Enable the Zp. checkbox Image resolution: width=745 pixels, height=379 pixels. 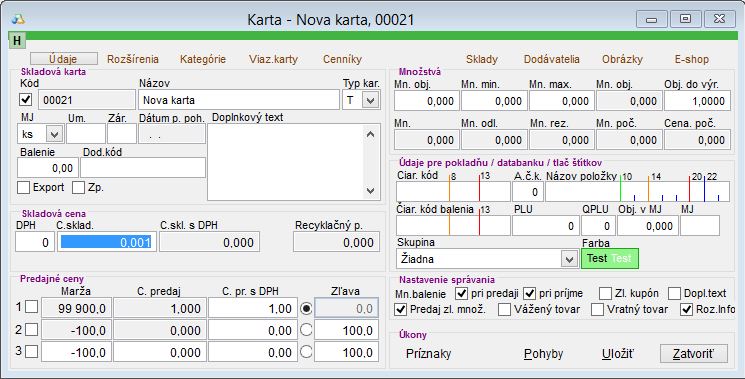(78, 188)
